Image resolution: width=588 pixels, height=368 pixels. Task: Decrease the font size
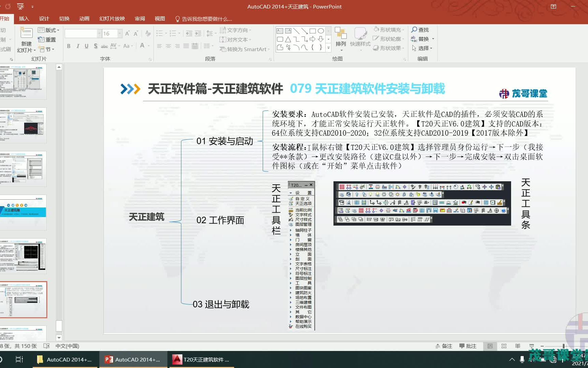click(x=136, y=33)
